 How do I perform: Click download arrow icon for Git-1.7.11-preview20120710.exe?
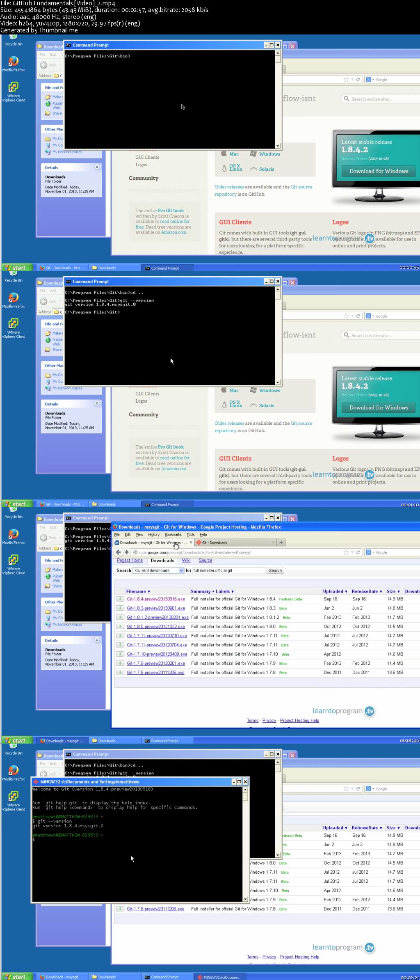(x=120, y=636)
